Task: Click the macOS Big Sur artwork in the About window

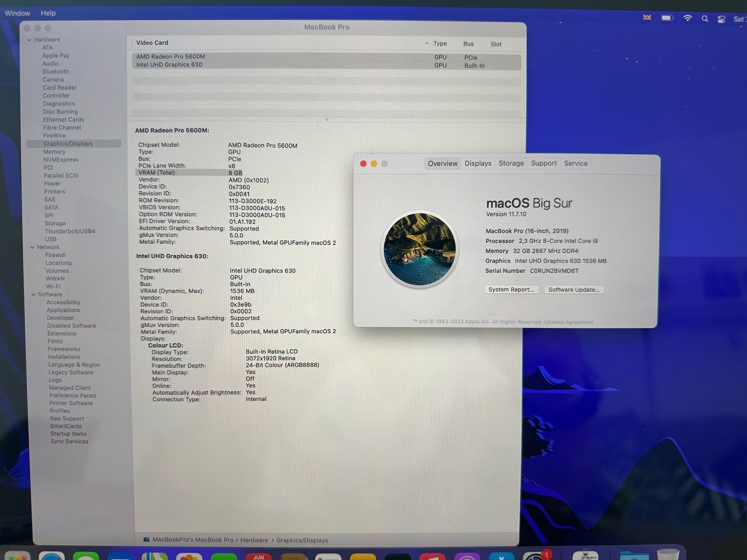Action: point(419,249)
